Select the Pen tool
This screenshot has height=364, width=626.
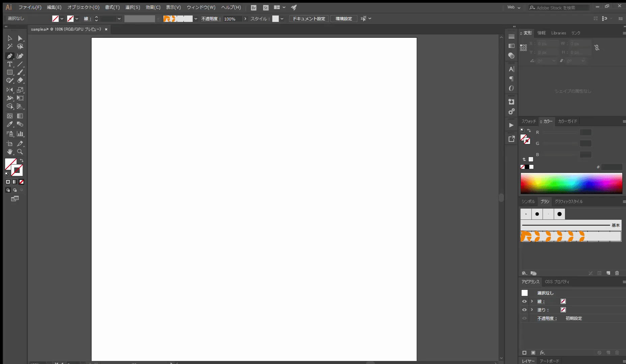[9, 56]
